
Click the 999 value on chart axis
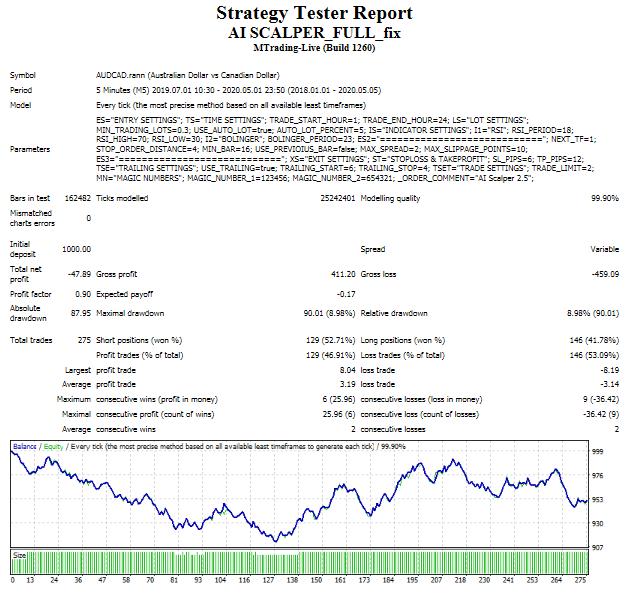coord(597,451)
